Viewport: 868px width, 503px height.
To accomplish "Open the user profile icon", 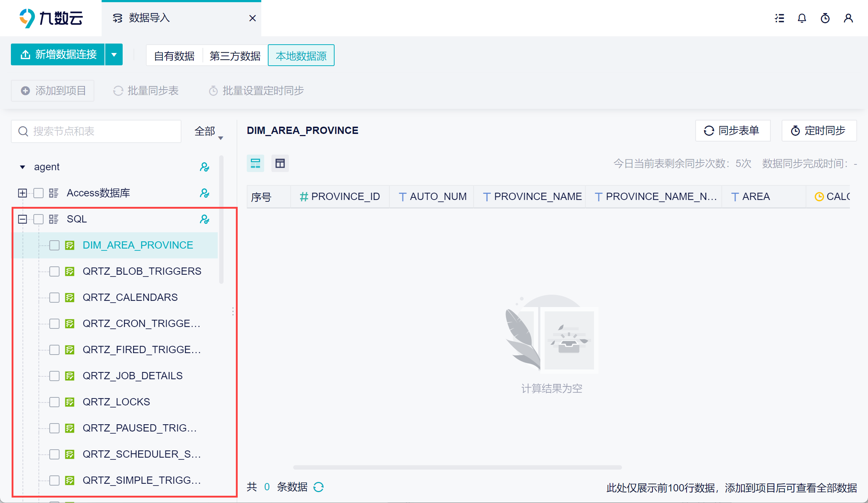I will coord(848,18).
